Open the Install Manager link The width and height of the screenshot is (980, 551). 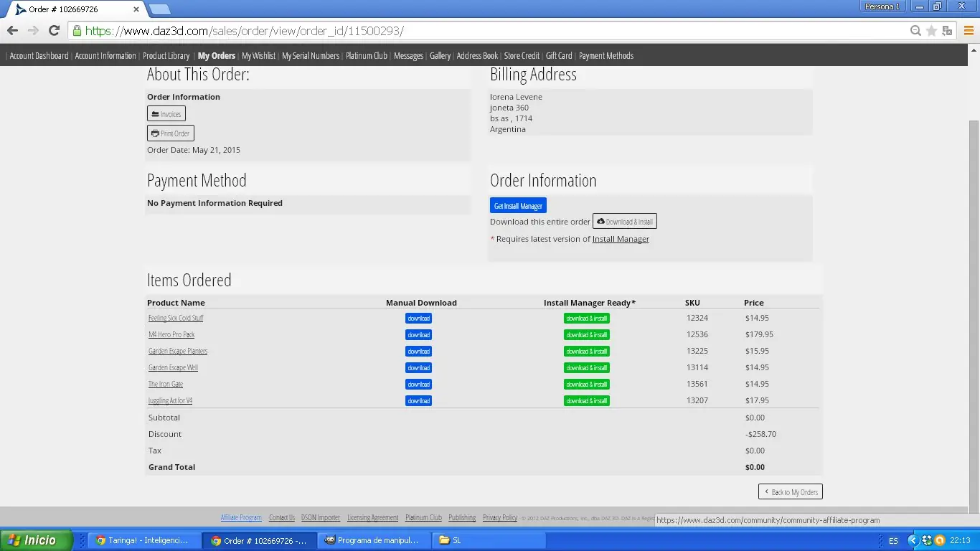[621, 239]
